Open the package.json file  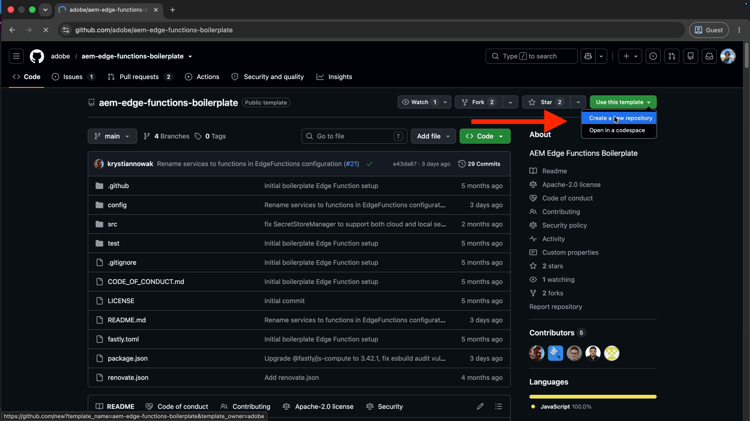point(127,358)
